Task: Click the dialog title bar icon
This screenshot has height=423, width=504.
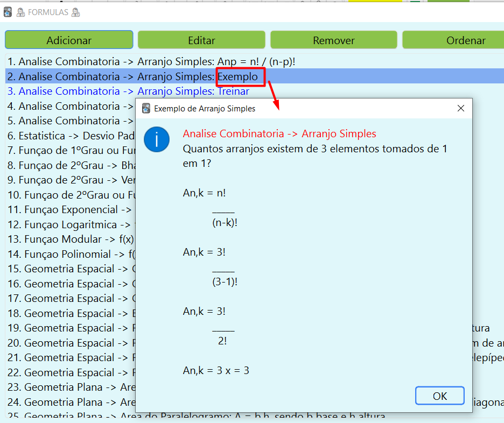Action: point(146,109)
